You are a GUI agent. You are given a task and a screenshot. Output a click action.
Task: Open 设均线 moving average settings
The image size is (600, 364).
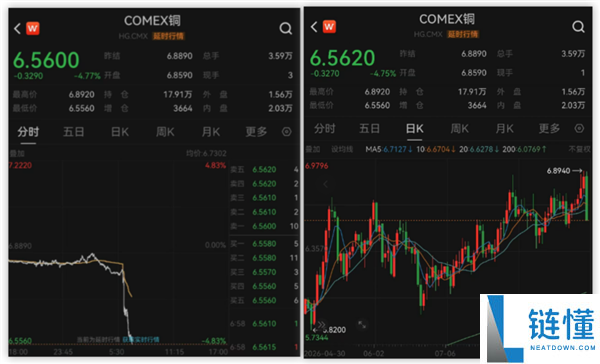(342, 149)
